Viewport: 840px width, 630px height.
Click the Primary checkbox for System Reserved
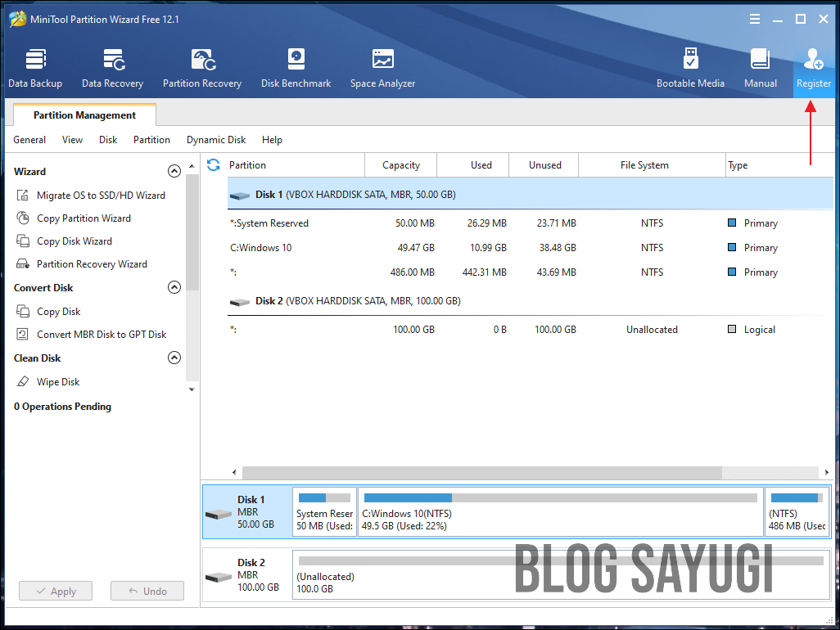coord(734,223)
